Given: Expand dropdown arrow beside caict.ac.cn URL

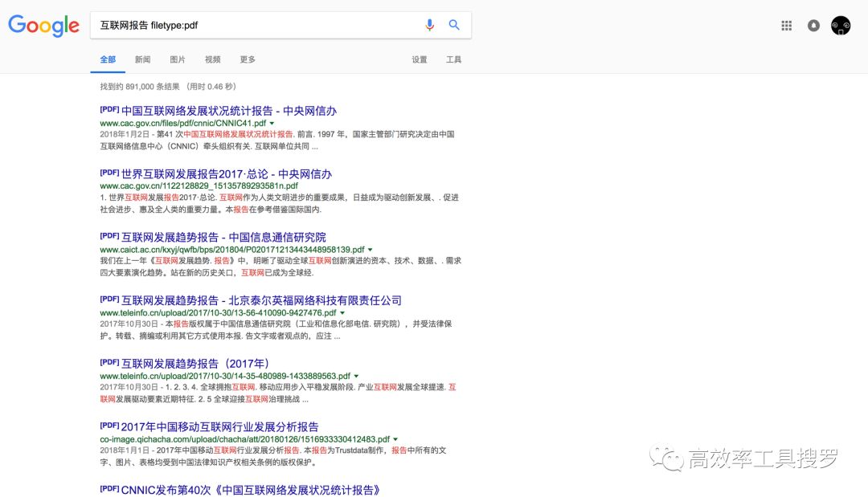Looking at the screenshot, I should tap(371, 250).
